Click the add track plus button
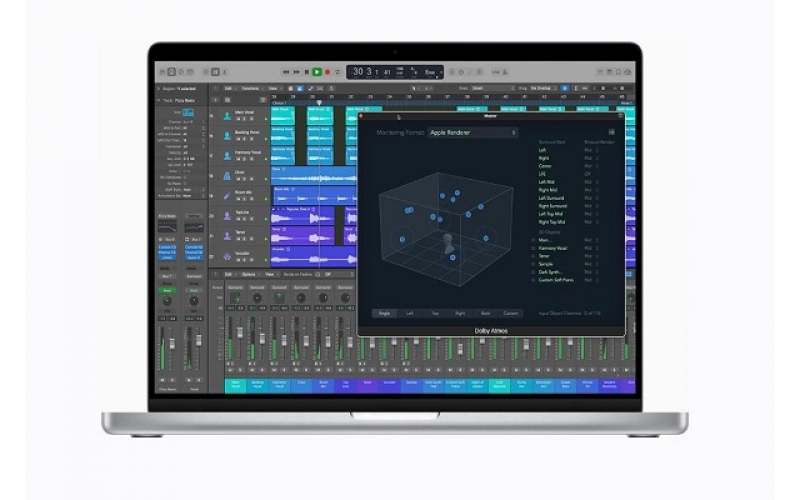The image size is (800, 500). pyautogui.click(x=215, y=100)
